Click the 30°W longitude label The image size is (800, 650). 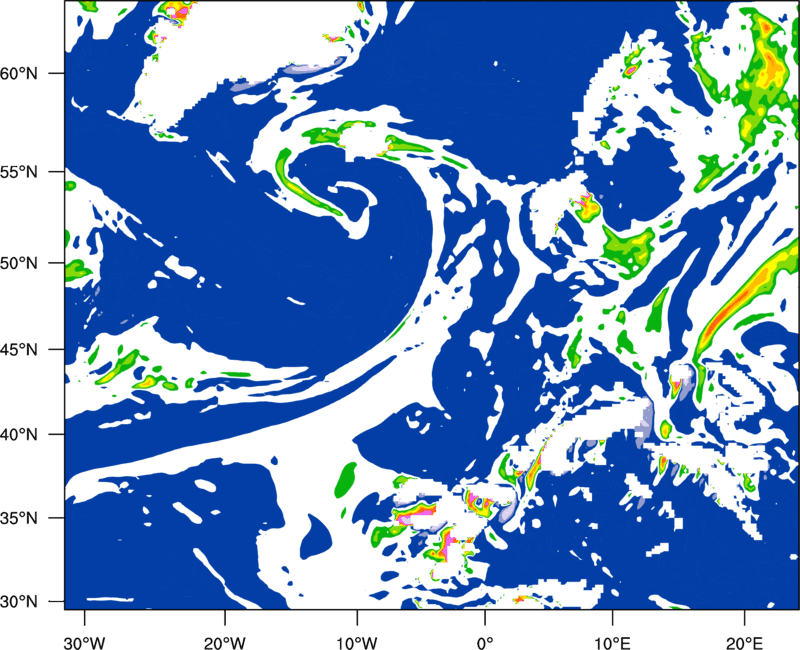84,643
